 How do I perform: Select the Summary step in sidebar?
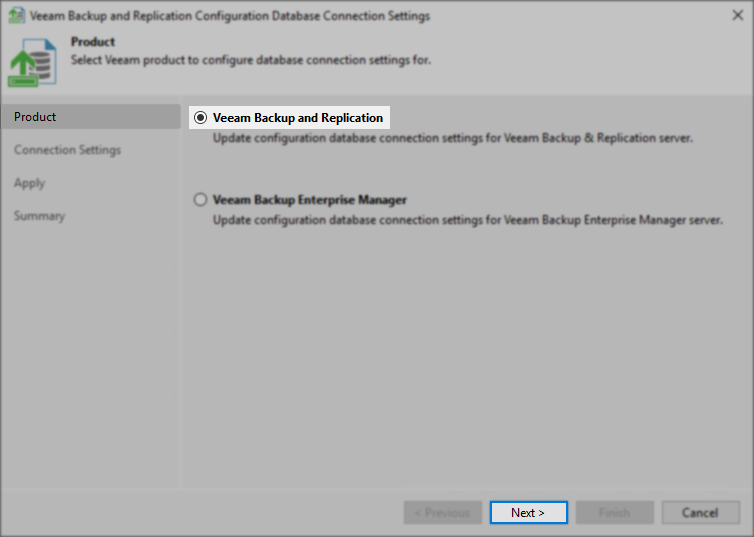(x=39, y=216)
